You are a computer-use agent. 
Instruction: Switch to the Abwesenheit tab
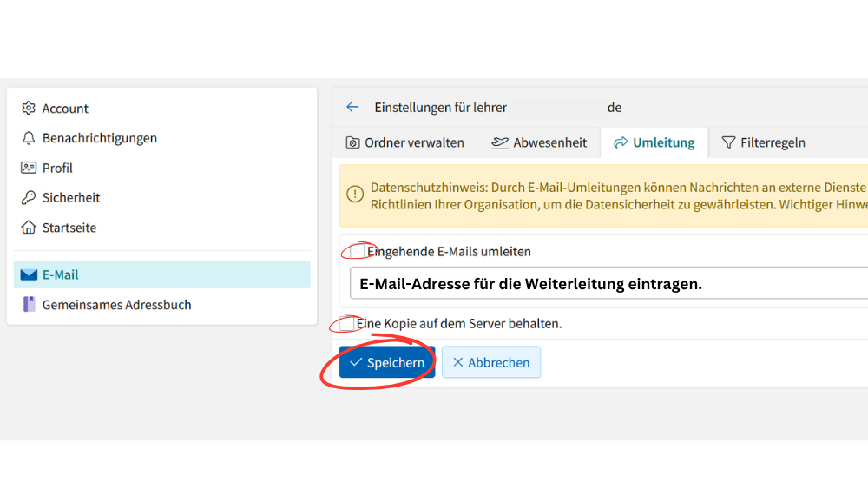(x=539, y=143)
